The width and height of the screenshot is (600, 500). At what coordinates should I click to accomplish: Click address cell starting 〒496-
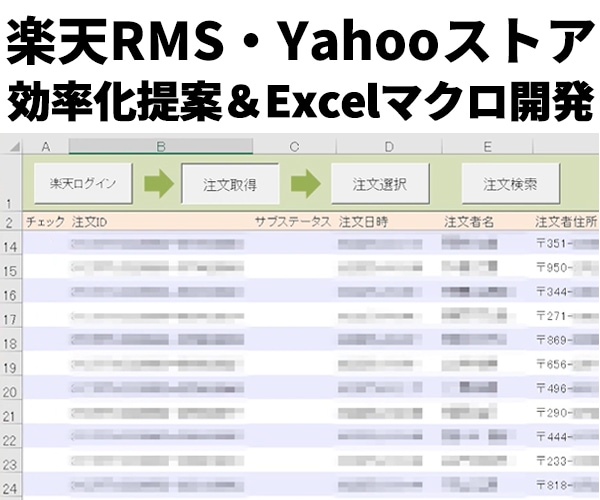point(566,389)
